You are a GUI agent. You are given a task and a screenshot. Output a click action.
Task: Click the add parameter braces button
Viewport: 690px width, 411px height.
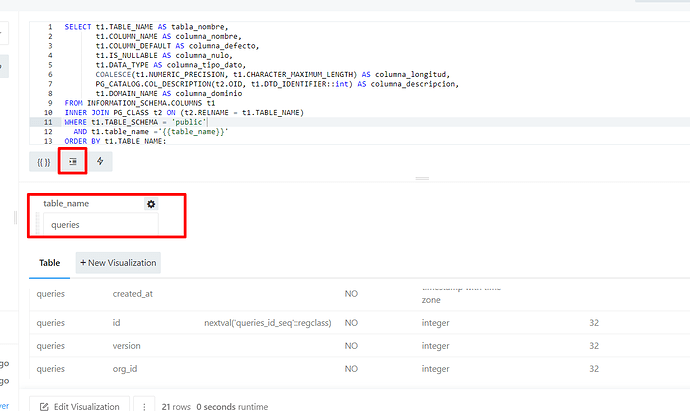(x=44, y=162)
